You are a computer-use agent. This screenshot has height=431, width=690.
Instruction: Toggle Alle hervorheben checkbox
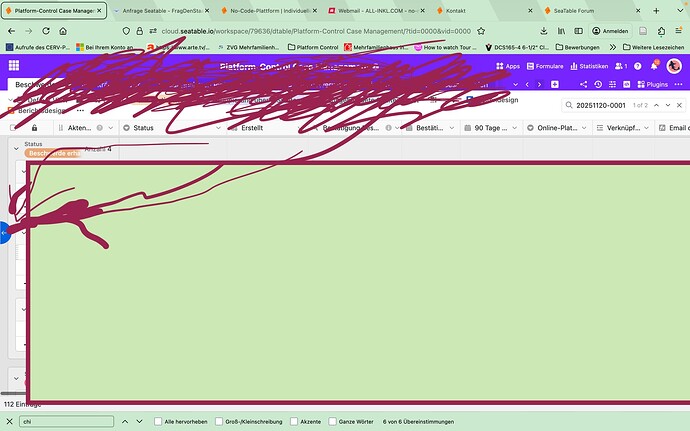click(x=158, y=421)
